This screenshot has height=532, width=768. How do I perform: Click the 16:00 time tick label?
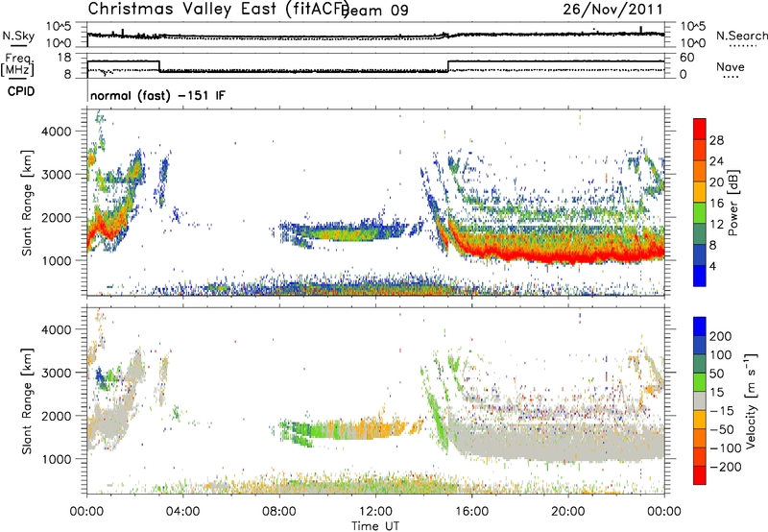(x=471, y=512)
